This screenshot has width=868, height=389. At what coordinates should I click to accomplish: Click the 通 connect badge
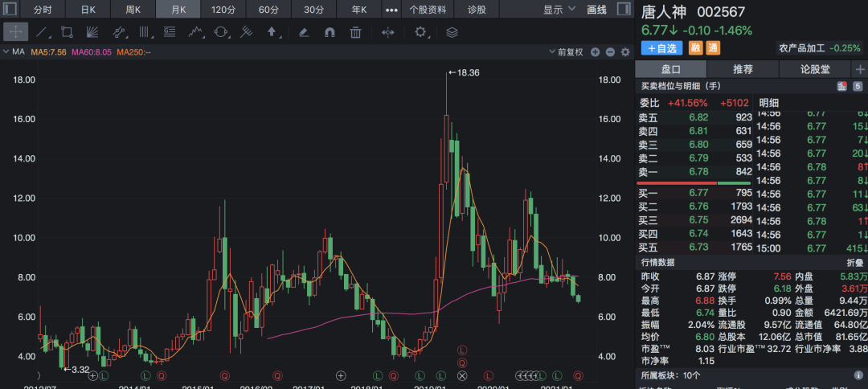(x=713, y=48)
